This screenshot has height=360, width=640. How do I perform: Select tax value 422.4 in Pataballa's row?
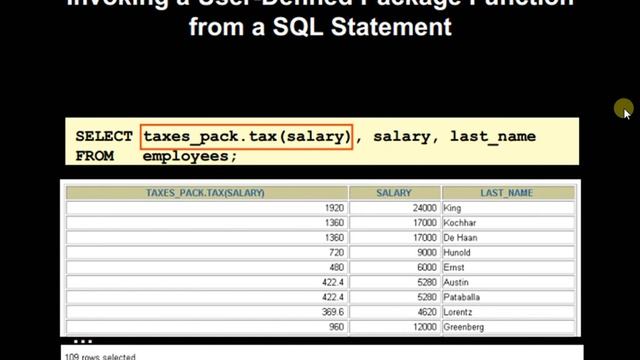[x=333, y=297]
